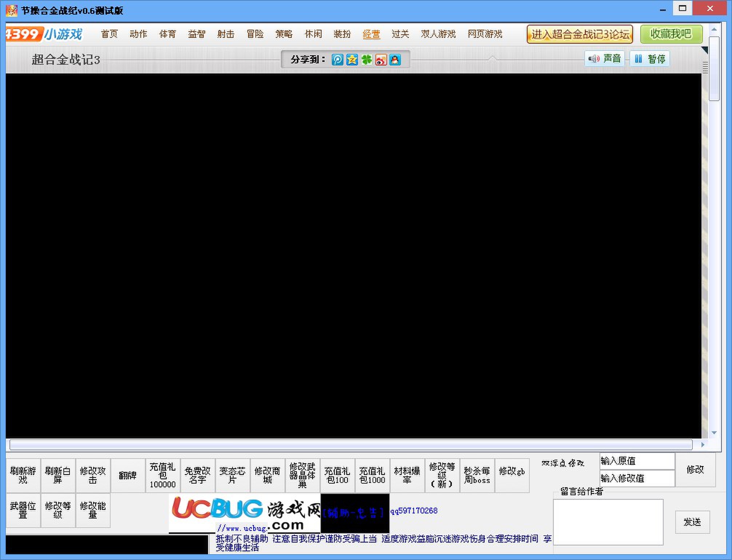Click the 4399 小游戏 logo
732x560 pixels.
pyautogui.click(x=44, y=34)
